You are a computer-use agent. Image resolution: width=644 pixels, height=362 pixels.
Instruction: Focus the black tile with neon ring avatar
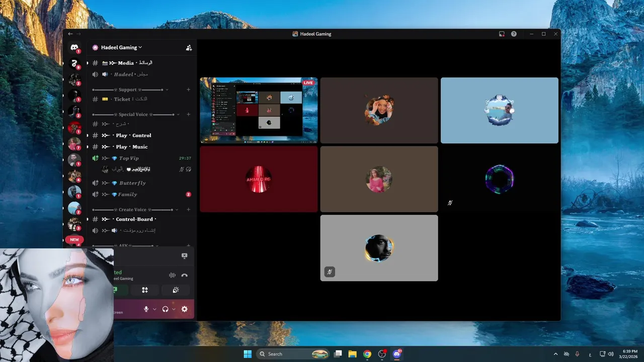(500, 179)
